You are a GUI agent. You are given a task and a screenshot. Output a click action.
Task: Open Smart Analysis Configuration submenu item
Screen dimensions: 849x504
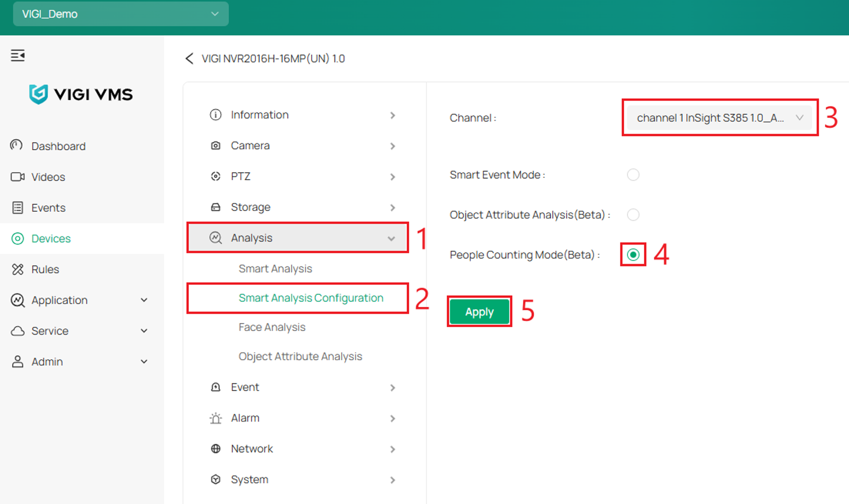pyautogui.click(x=311, y=298)
